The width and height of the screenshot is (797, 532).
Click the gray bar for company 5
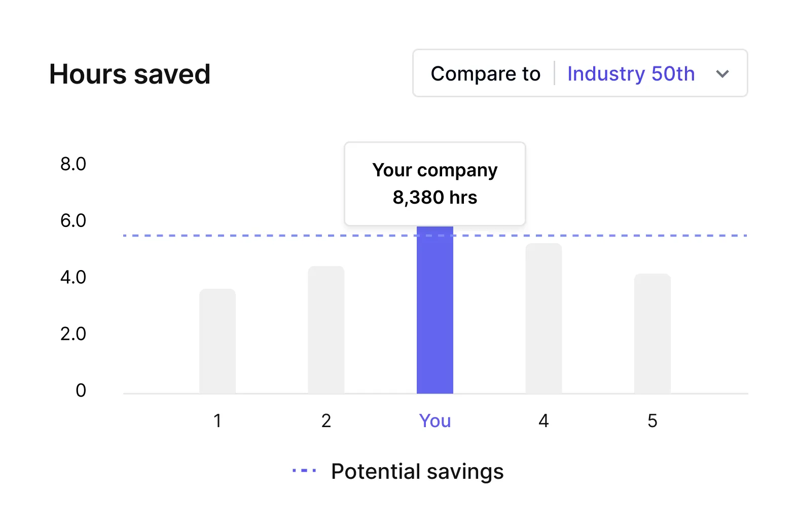coord(653,333)
